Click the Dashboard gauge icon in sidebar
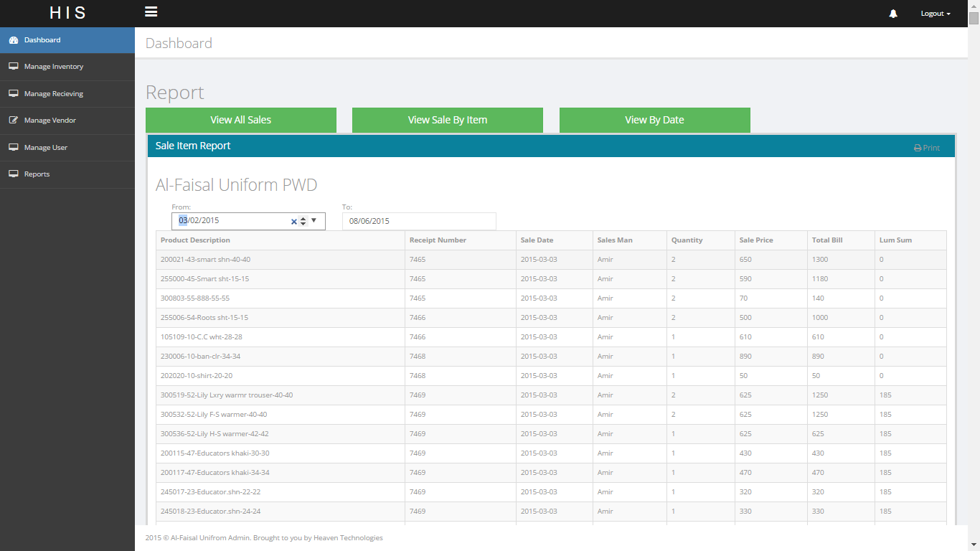The width and height of the screenshot is (980, 551). point(13,40)
